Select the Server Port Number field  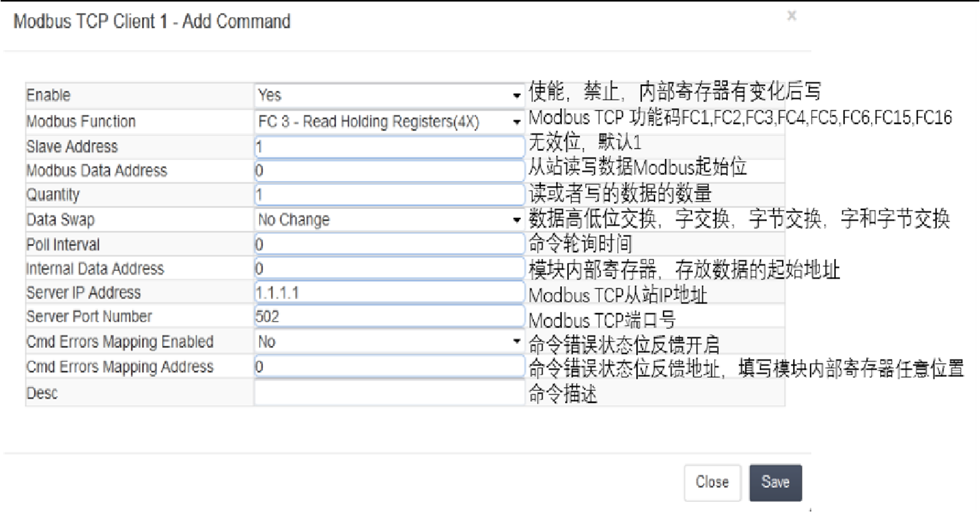(389, 317)
